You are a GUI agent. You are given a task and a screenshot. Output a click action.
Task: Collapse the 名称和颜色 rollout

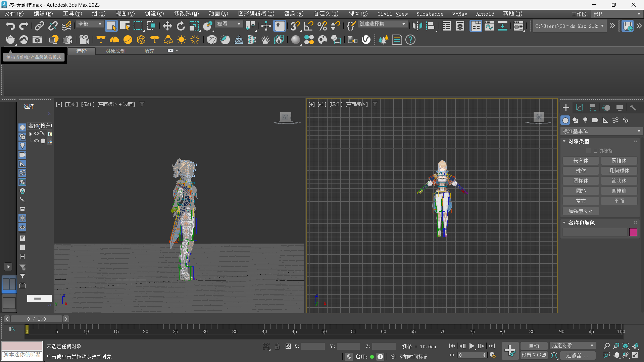[564, 223]
